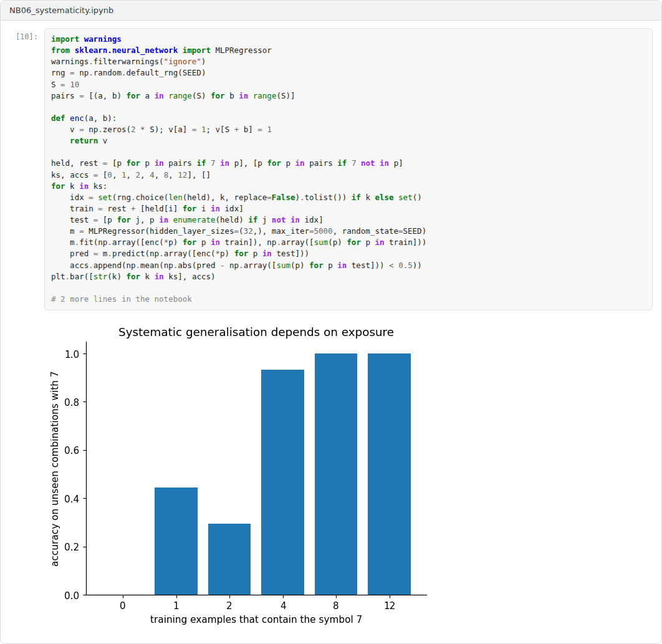
Task: Click the bar above x-tick 1
Action: point(176,541)
